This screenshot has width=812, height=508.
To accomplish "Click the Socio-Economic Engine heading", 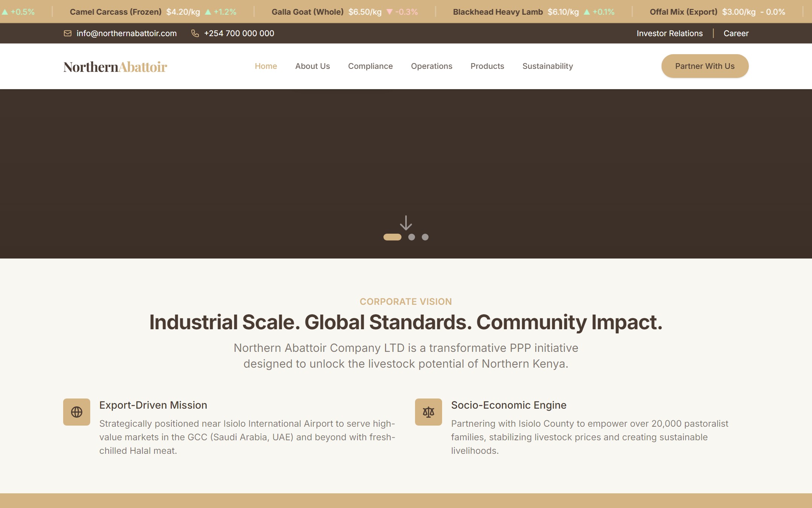I will click(509, 405).
